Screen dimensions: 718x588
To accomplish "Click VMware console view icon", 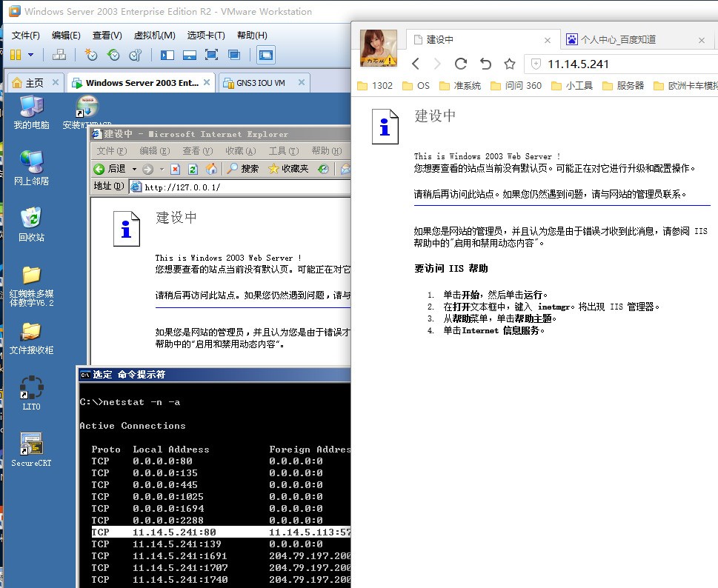I will click(x=266, y=56).
